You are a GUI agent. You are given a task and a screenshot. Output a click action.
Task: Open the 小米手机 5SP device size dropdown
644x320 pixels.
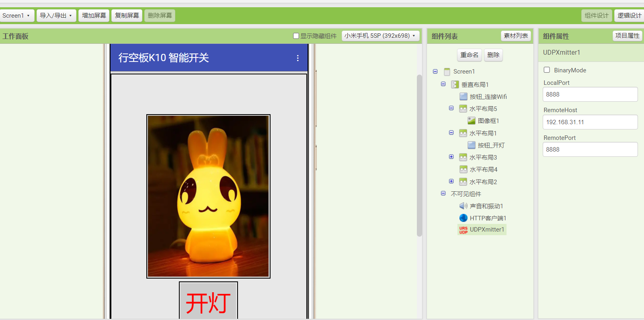pyautogui.click(x=380, y=36)
